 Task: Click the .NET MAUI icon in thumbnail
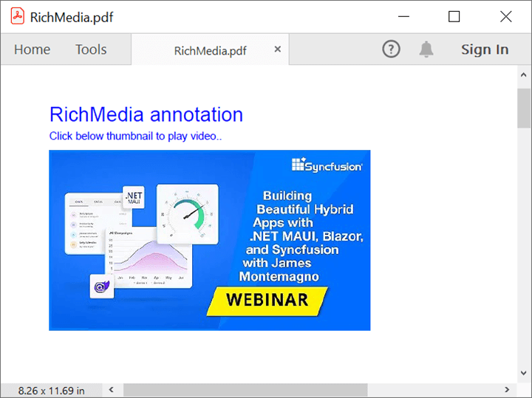134,198
